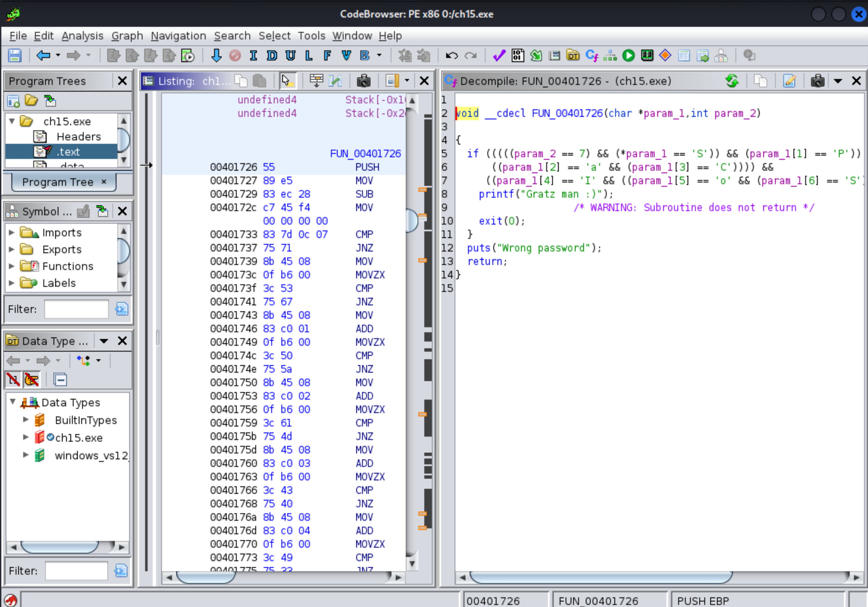Screen dimensions: 868x607
Task: Click the Symbol Tree filter input field
Action: coord(76,309)
